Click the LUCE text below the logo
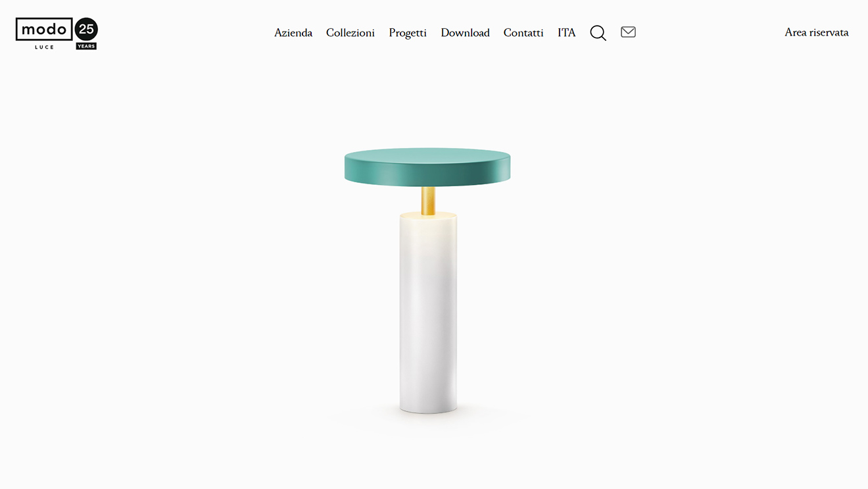 pyautogui.click(x=45, y=47)
